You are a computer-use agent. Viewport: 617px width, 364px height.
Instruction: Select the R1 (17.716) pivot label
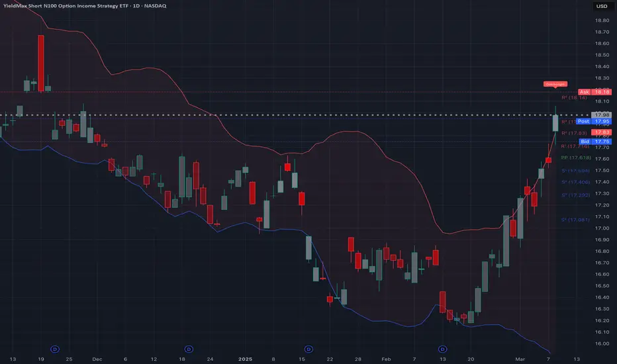575,146
